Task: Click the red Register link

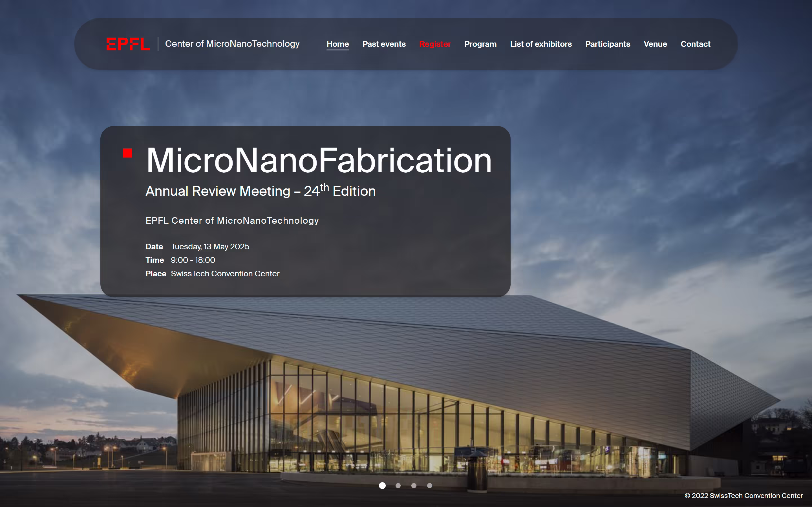Action: coord(435,44)
